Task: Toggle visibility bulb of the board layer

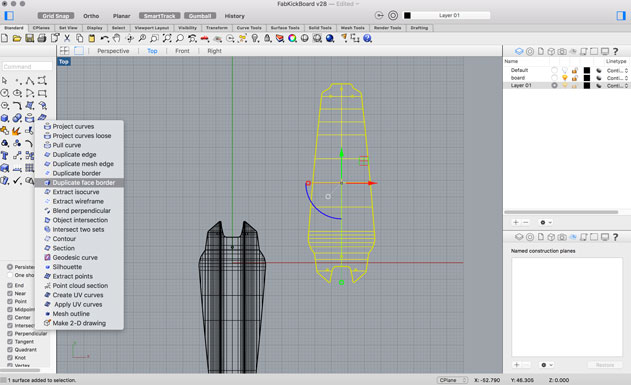Action: (565, 78)
